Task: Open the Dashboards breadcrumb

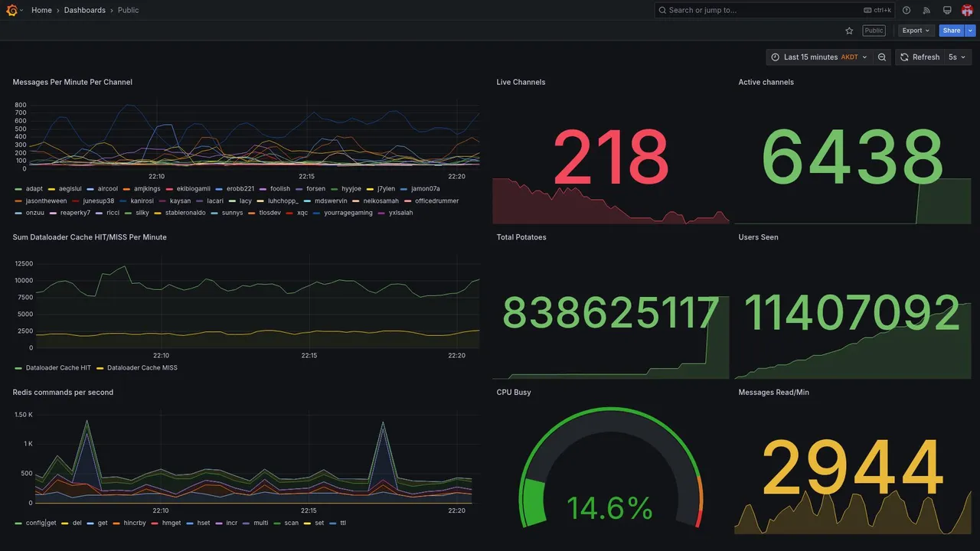Action: [x=85, y=10]
